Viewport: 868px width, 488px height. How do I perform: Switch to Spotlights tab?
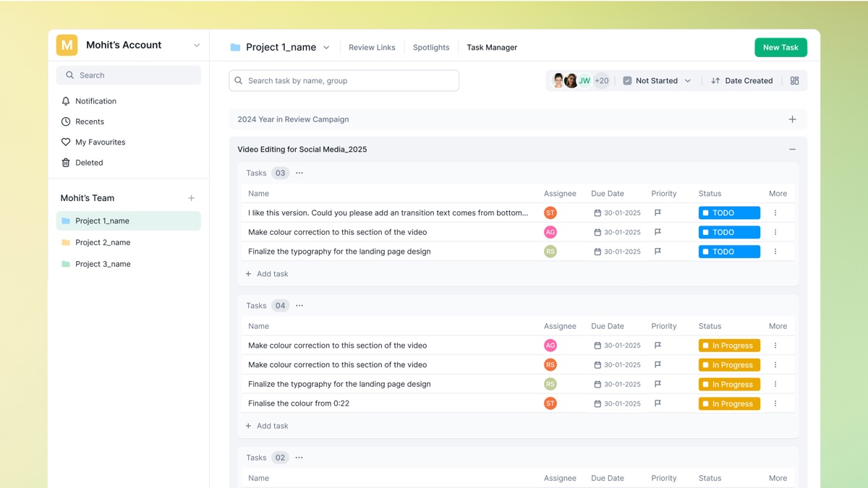431,48
